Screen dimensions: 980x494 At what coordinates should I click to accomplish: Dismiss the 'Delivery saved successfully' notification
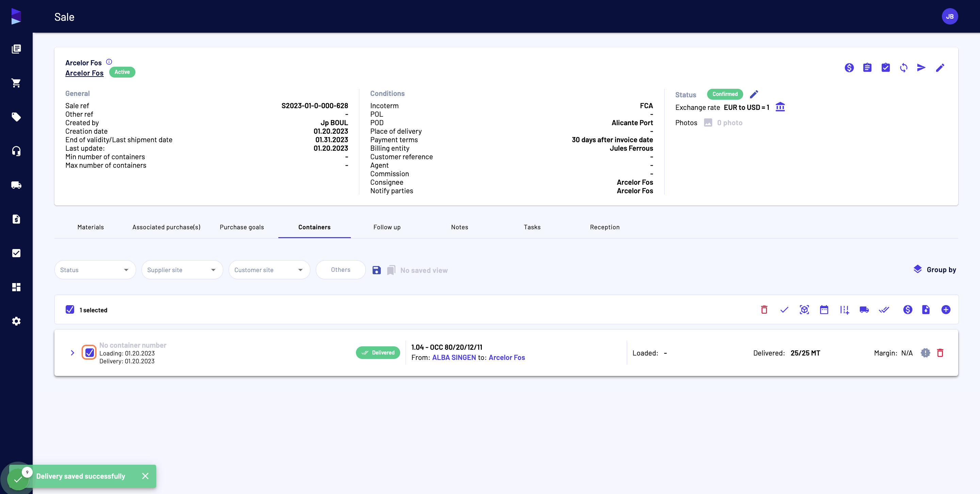(x=145, y=476)
